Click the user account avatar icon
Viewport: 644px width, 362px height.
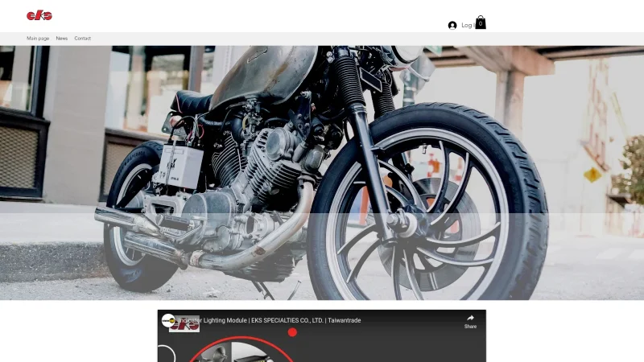pyautogui.click(x=452, y=26)
